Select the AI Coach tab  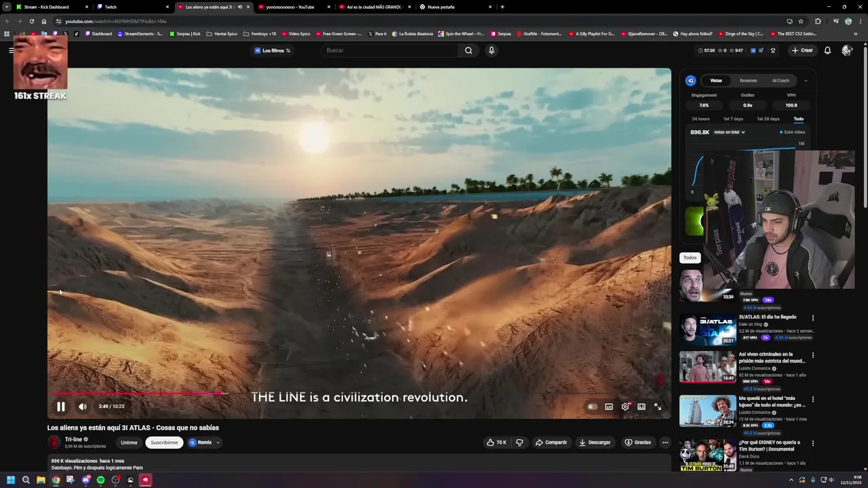[x=781, y=81]
